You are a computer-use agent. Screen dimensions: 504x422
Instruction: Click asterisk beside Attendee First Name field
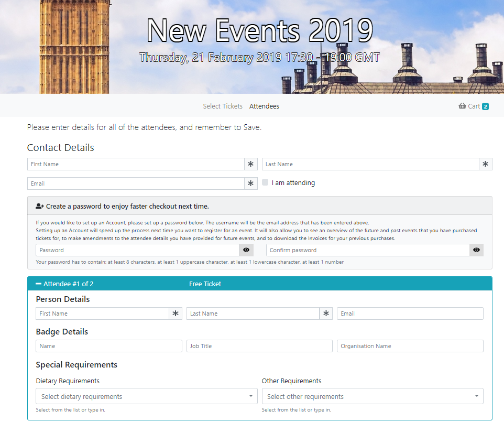click(x=176, y=313)
